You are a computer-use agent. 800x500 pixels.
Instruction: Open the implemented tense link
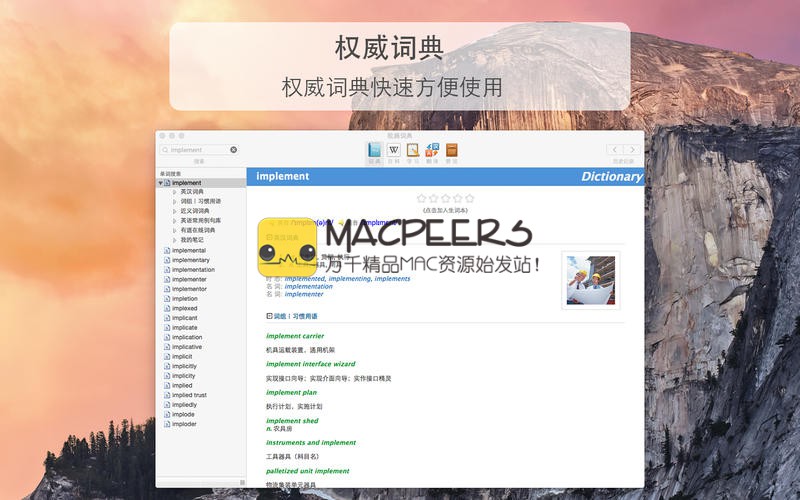[x=305, y=279]
